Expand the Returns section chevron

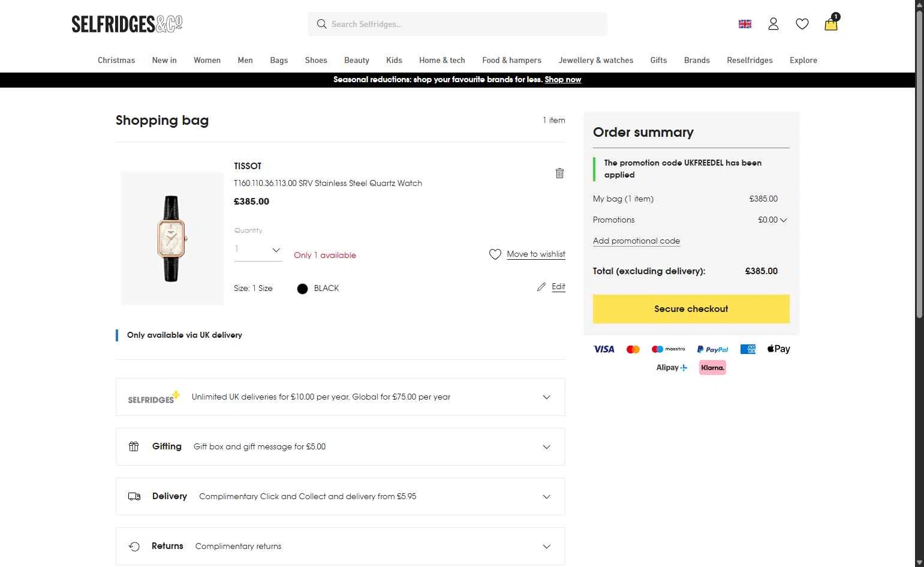pos(546,547)
